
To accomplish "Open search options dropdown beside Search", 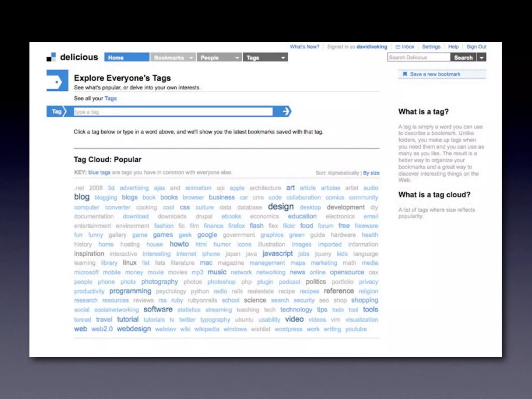I will pyautogui.click(x=482, y=58).
